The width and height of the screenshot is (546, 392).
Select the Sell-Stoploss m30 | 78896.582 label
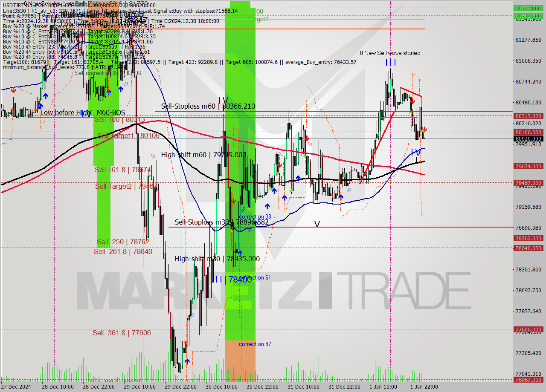coord(222,222)
